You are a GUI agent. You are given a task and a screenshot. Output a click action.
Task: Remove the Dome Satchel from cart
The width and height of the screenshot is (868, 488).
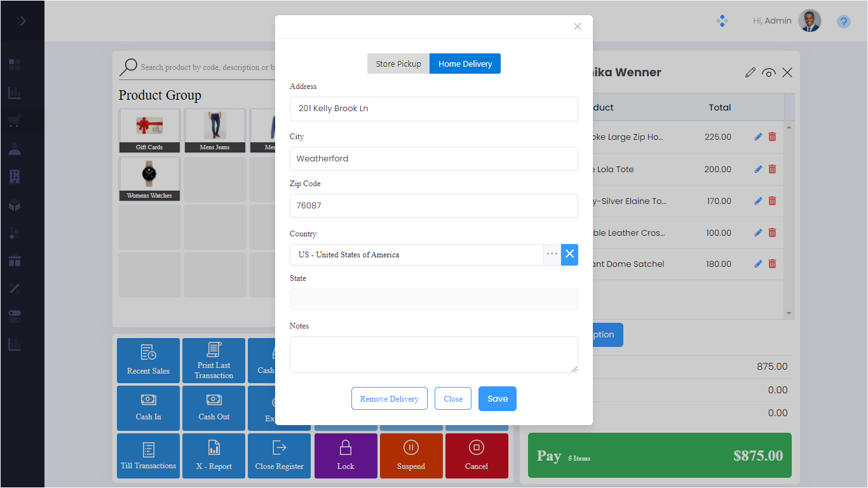(x=772, y=264)
